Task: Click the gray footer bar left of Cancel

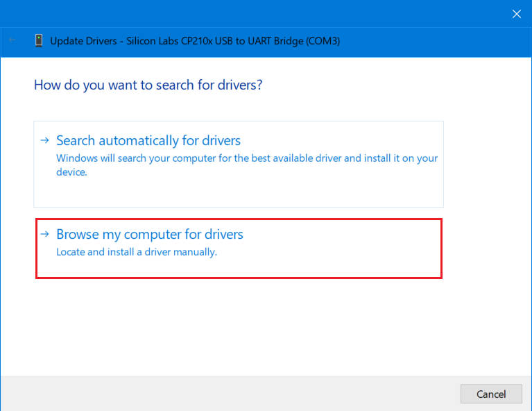Action: tap(229, 394)
